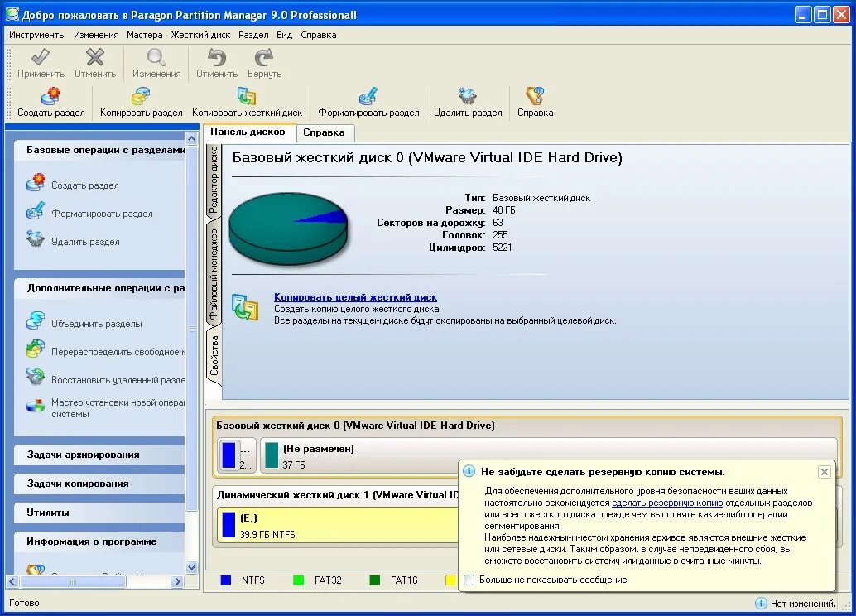Open the 'Мастера' menu

click(x=144, y=35)
